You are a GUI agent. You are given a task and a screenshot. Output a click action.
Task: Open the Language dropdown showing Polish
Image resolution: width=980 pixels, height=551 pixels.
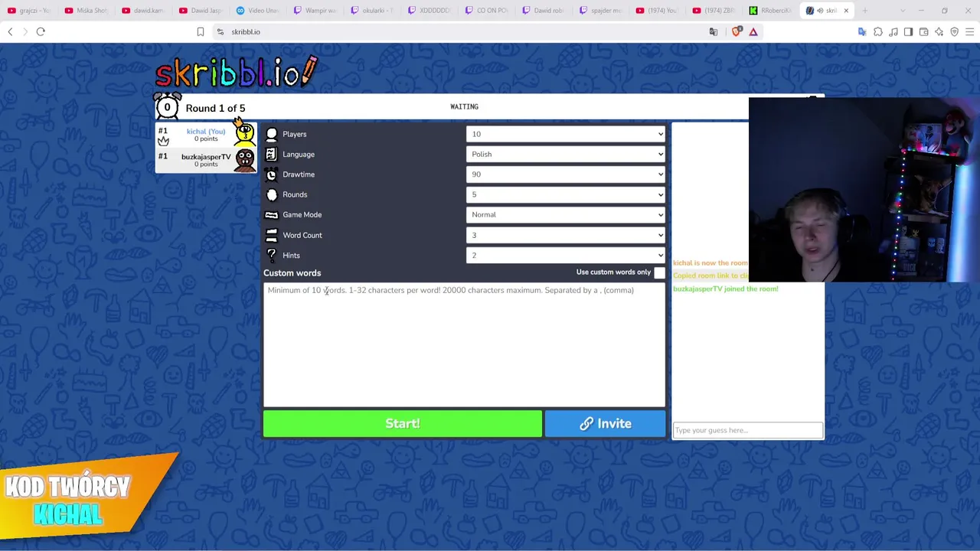click(565, 155)
